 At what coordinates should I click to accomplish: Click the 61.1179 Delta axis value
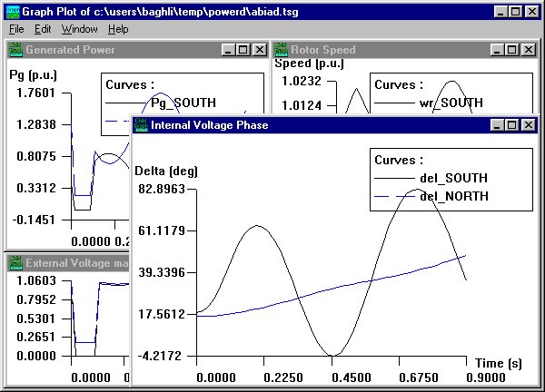point(162,230)
